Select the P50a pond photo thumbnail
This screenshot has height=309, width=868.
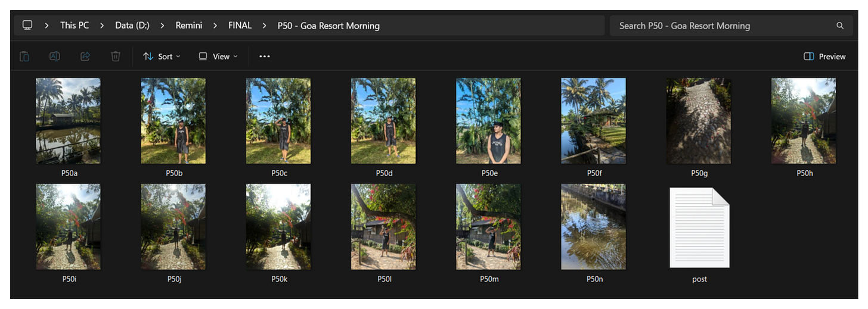68,121
